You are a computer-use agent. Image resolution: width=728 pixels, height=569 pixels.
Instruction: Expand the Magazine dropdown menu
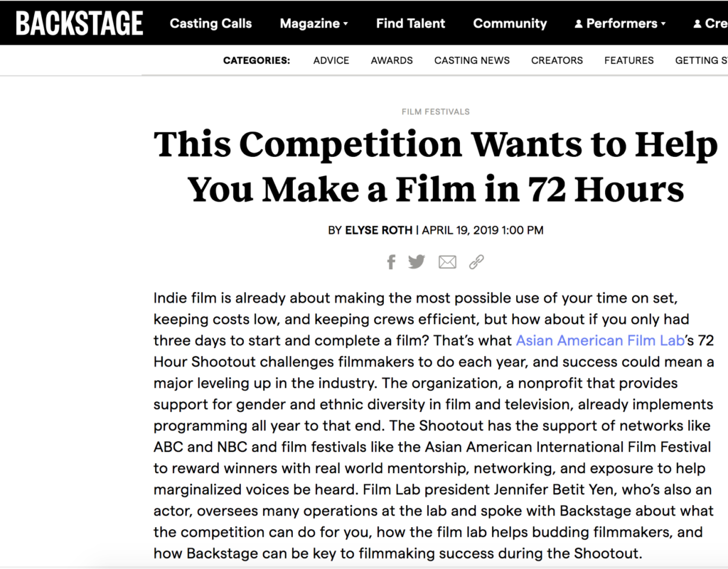point(314,23)
